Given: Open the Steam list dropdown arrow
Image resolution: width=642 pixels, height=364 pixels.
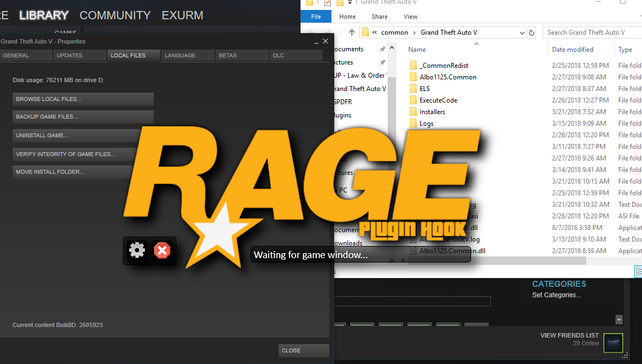Looking at the screenshot, I should click(x=619, y=319).
